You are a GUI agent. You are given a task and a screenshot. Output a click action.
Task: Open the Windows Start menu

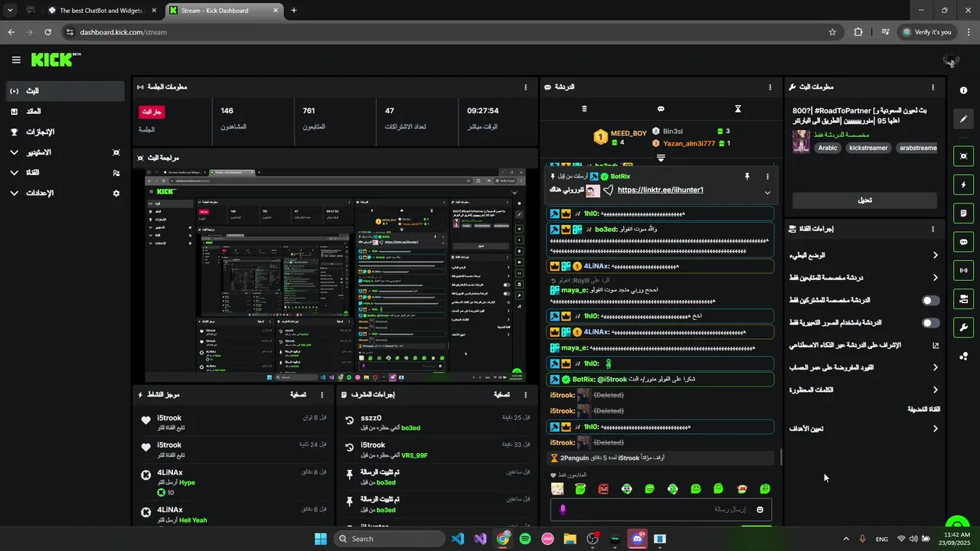coord(320,539)
